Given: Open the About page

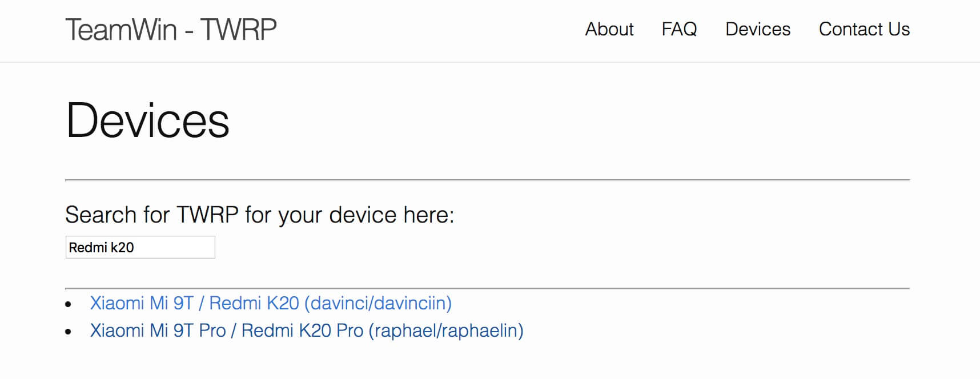Looking at the screenshot, I should [x=609, y=29].
